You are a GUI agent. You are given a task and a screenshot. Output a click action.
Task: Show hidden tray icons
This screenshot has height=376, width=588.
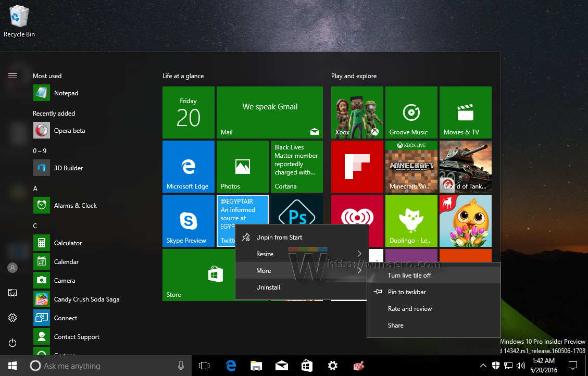(483, 366)
